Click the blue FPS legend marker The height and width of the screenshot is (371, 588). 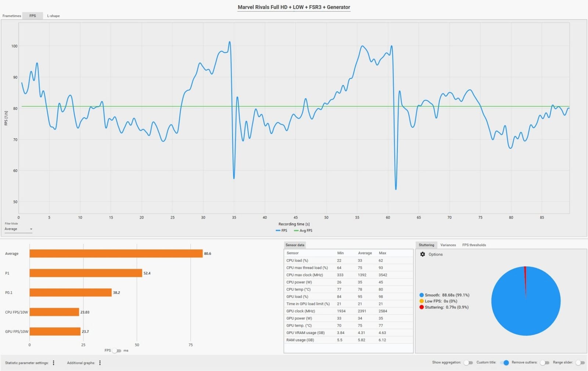tap(278, 231)
